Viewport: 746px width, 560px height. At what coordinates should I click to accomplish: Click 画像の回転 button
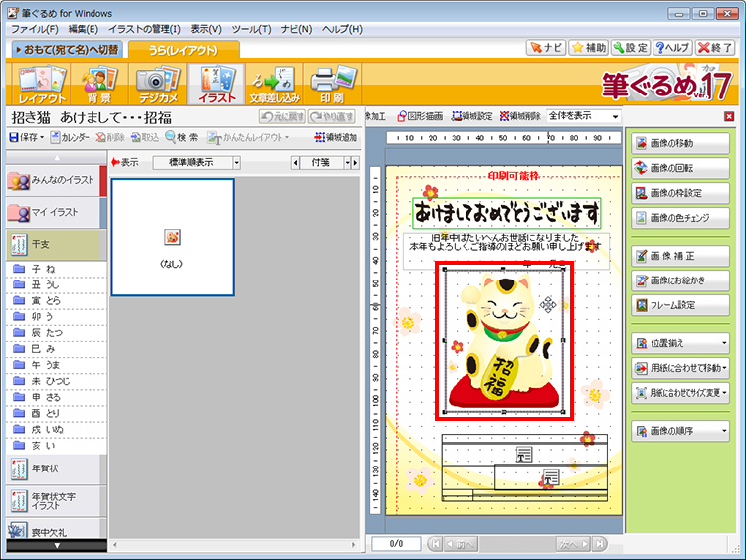680,168
